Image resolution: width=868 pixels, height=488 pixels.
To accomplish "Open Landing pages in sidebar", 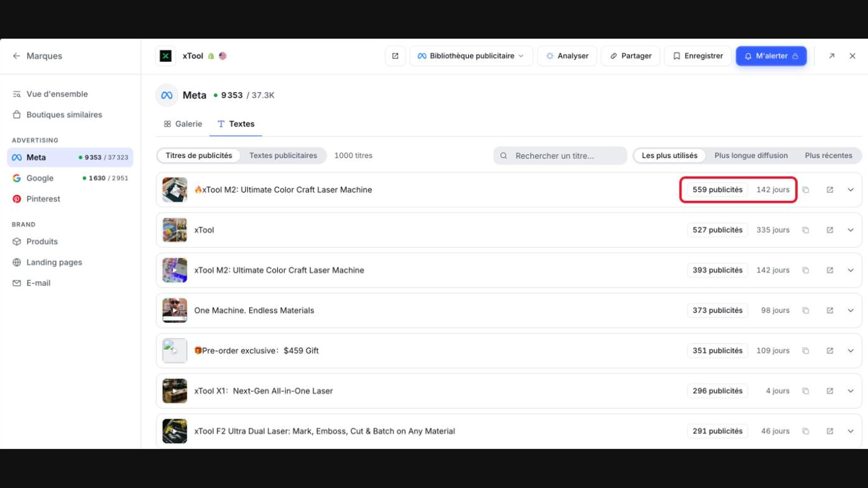I will coord(47,262).
